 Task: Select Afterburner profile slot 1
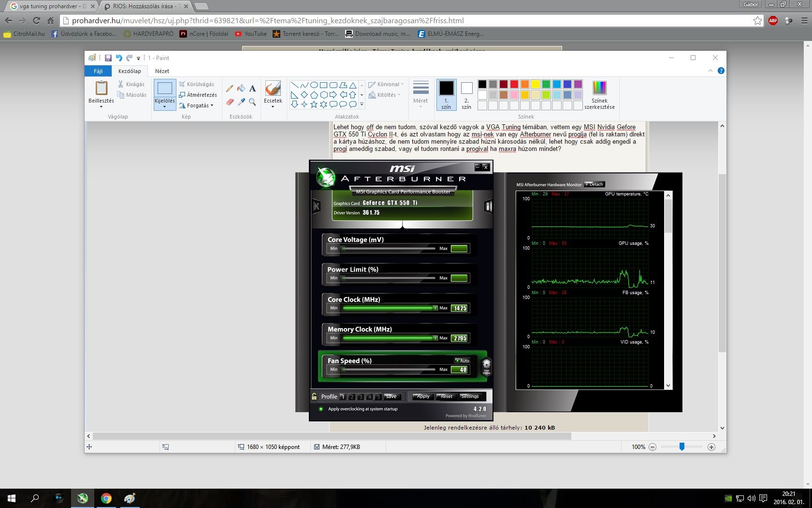pos(343,397)
